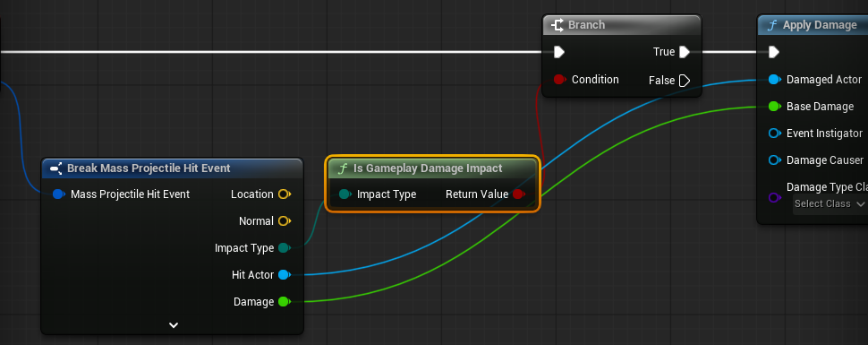Open the Select Class dropdown
This screenshot has height=345, width=868.
click(830, 203)
